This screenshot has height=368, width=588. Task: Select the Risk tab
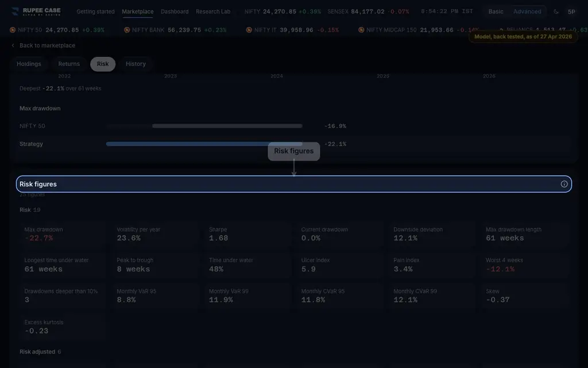tap(103, 64)
